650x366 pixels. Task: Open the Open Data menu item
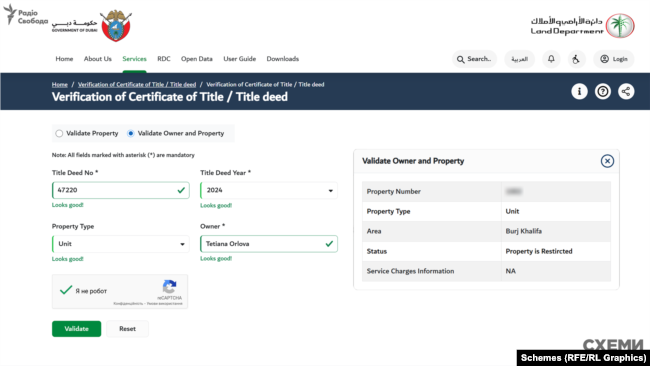197,59
